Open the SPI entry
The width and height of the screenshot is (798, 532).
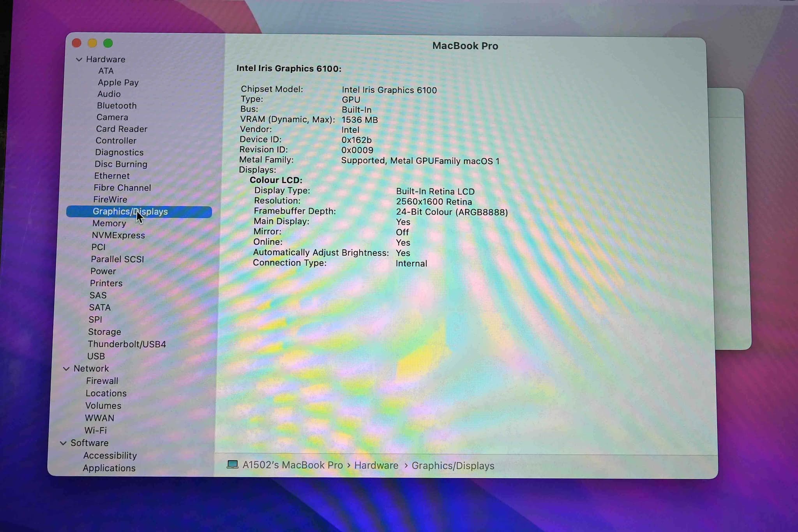click(x=95, y=320)
